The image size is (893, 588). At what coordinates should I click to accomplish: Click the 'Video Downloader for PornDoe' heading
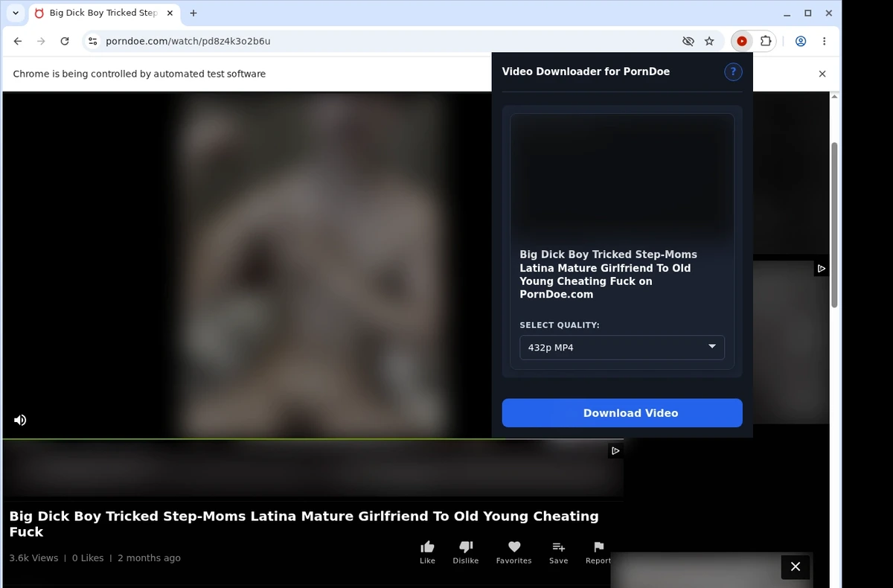click(x=586, y=71)
